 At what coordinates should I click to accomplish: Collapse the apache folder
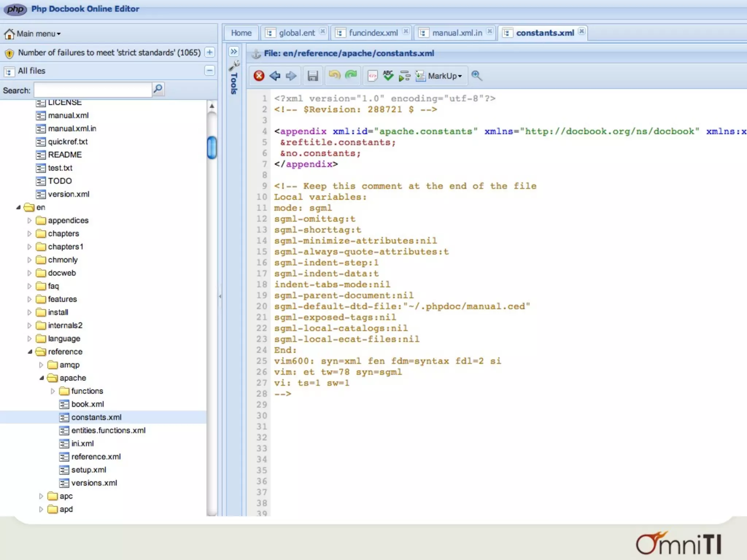pyautogui.click(x=42, y=378)
